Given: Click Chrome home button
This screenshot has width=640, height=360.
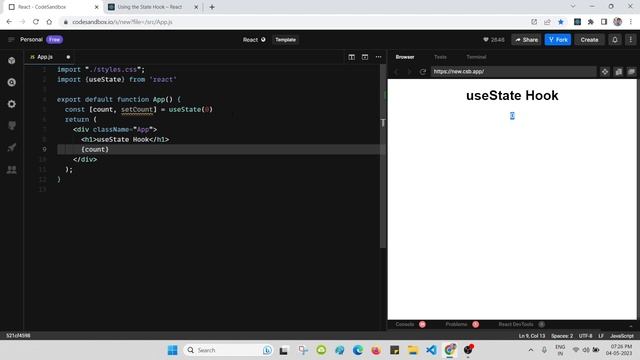Looking at the screenshot, I should (49, 22).
